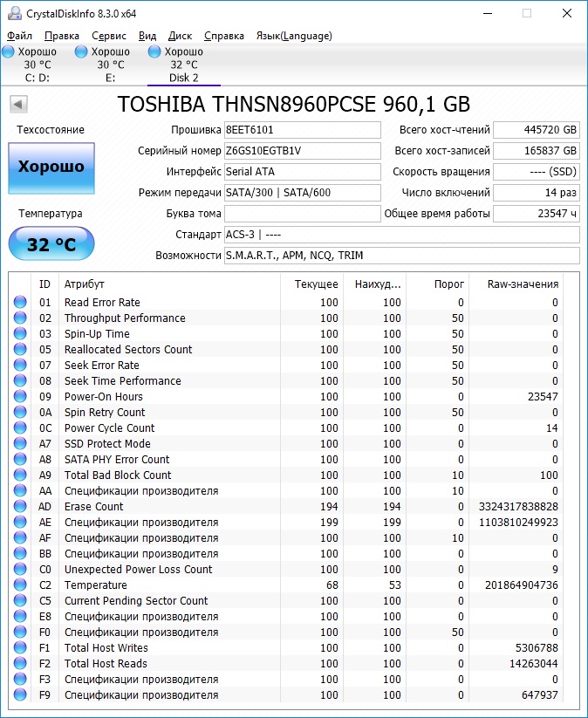Click raw value 14263044 of Total Host Reads

click(534, 664)
